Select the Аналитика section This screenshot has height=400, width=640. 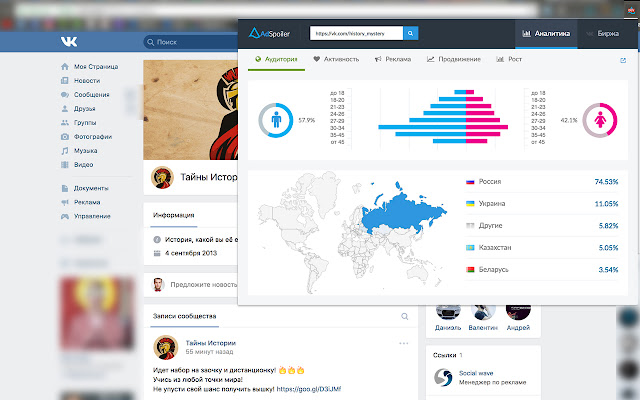(547, 33)
